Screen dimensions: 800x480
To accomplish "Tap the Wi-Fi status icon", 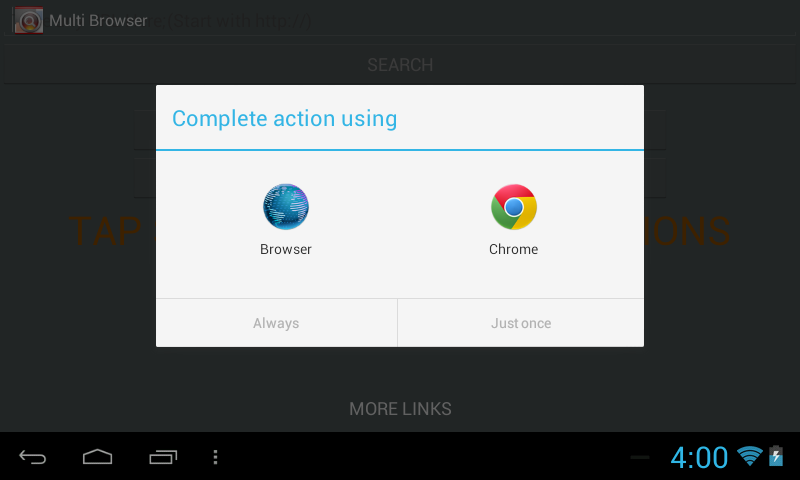I will coord(749,456).
